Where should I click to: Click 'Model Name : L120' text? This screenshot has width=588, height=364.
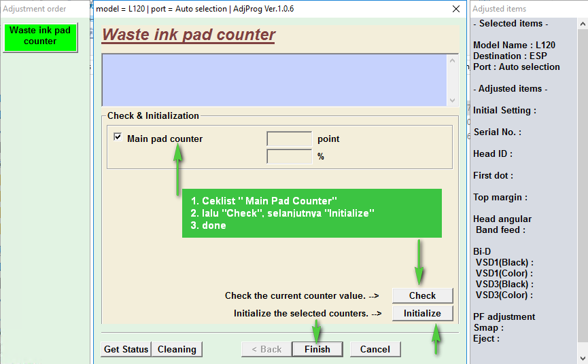pos(514,45)
